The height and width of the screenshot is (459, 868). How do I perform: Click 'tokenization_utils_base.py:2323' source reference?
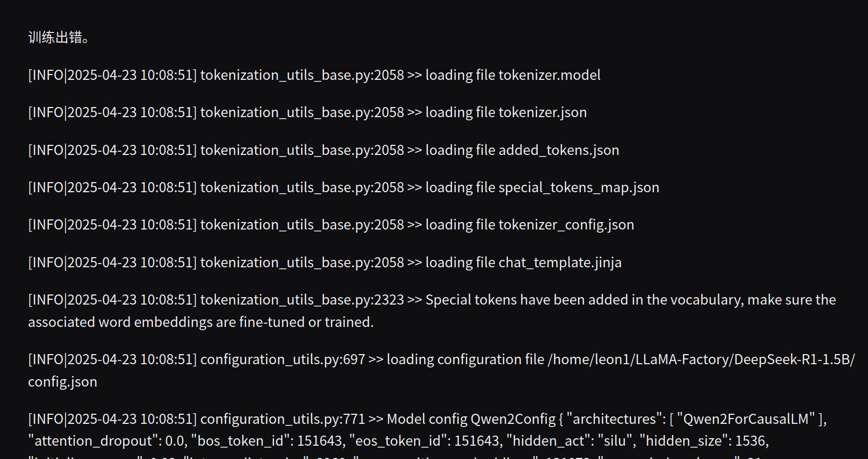(x=302, y=300)
